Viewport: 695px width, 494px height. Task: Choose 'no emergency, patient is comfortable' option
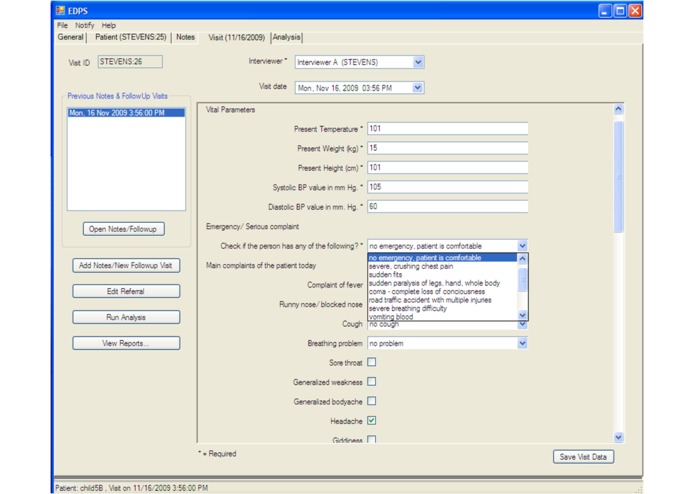(x=442, y=258)
